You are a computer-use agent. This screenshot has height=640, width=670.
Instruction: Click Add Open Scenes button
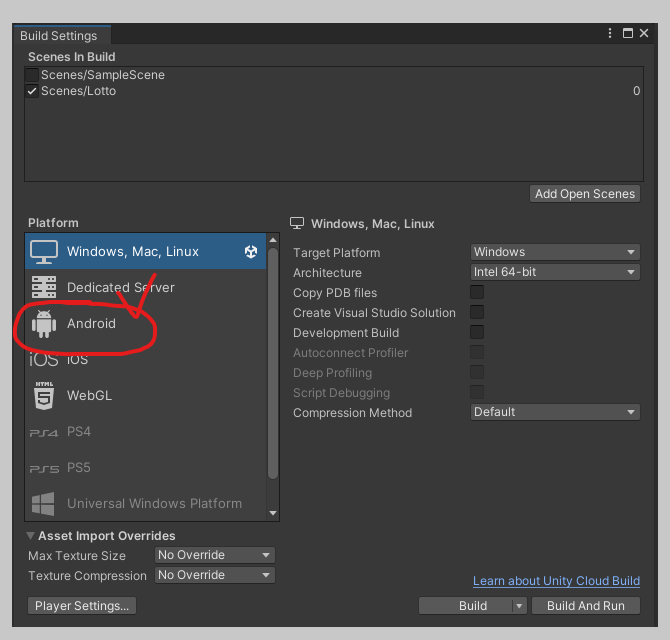tap(585, 194)
